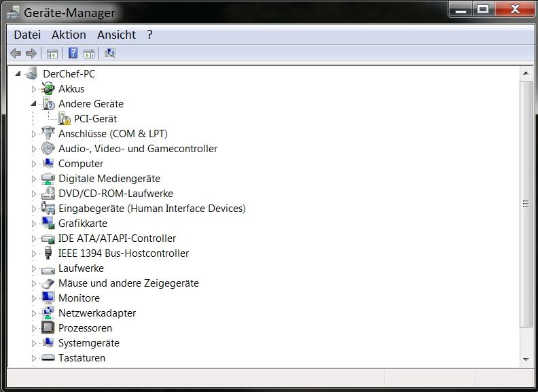The width and height of the screenshot is (538, 392).
Task: Click the DerChef-PC computer icon
Action: coord(32,73)
